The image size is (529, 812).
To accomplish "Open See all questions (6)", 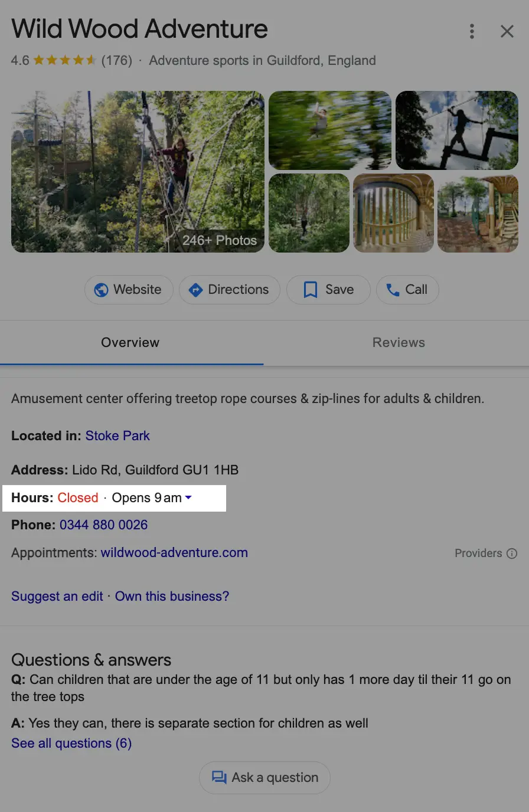I will click(x=71, y=743).
